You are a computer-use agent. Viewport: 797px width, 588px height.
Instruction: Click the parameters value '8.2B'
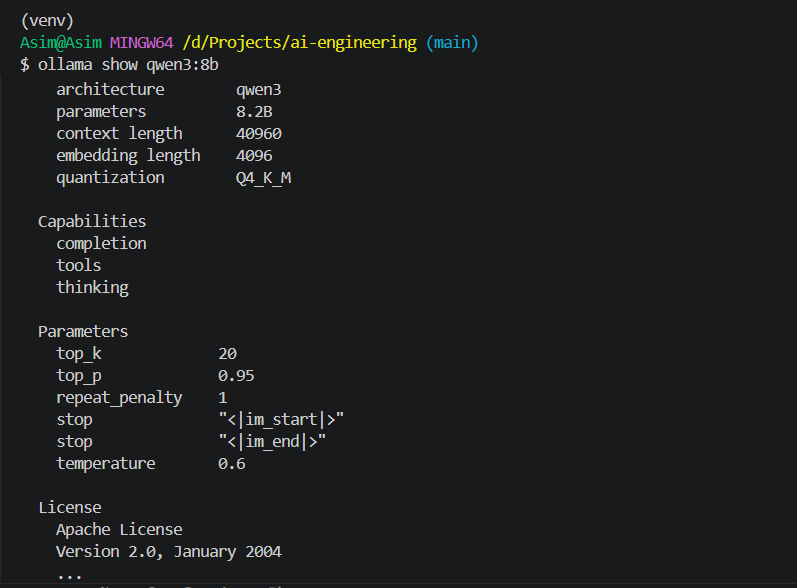[254, 112]
